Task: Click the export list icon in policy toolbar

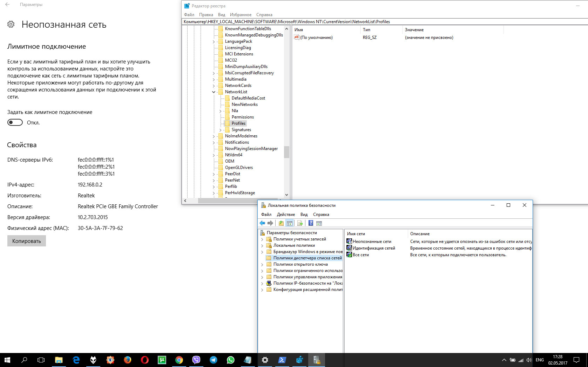Action: coord(300,223)
